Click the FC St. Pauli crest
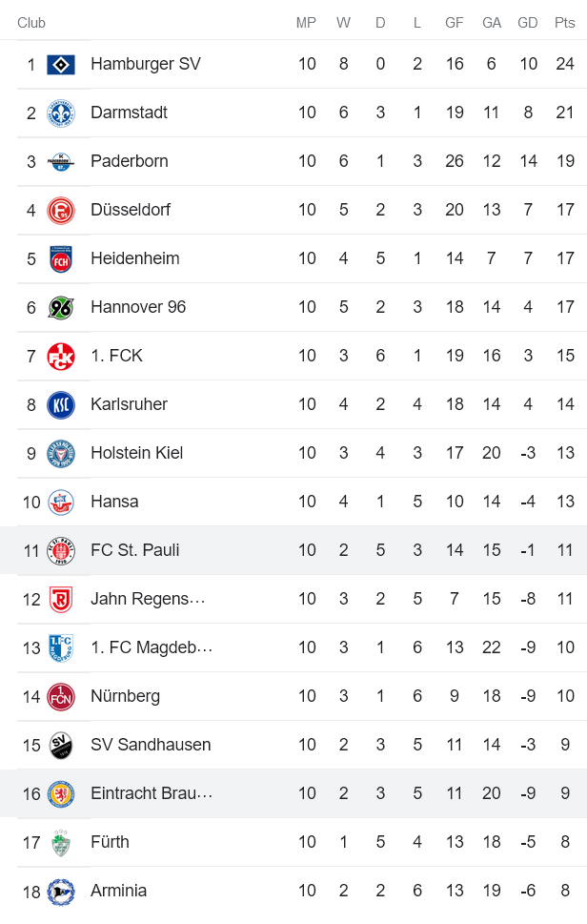The height and width of the screenshot is (924, 587). (59, 549)
